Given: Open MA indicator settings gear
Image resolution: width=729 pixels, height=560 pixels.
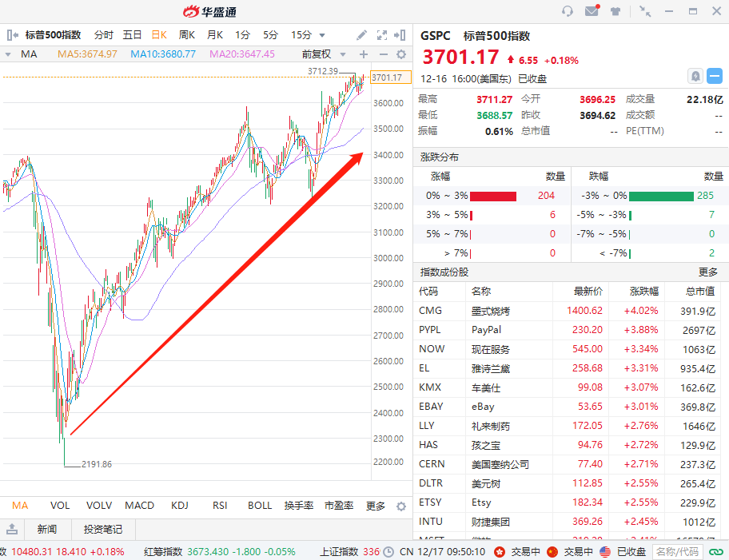Looking at the screenshot, I should coord(401,54).
